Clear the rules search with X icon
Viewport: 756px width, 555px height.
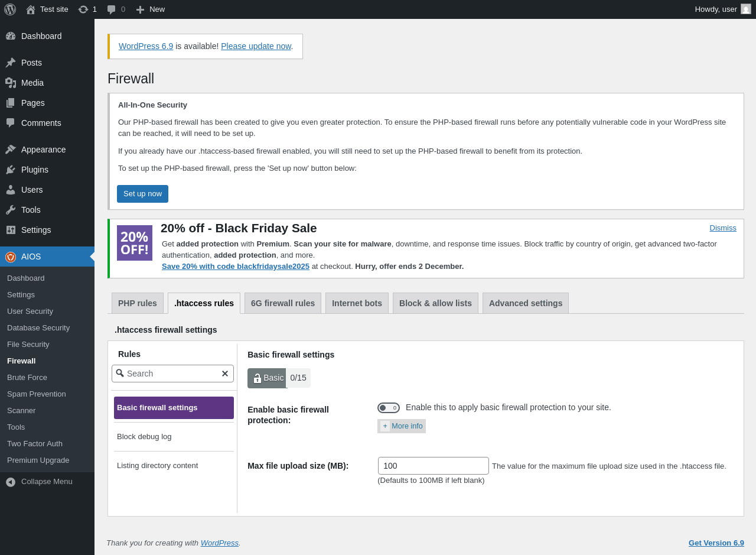pos(225,374)
